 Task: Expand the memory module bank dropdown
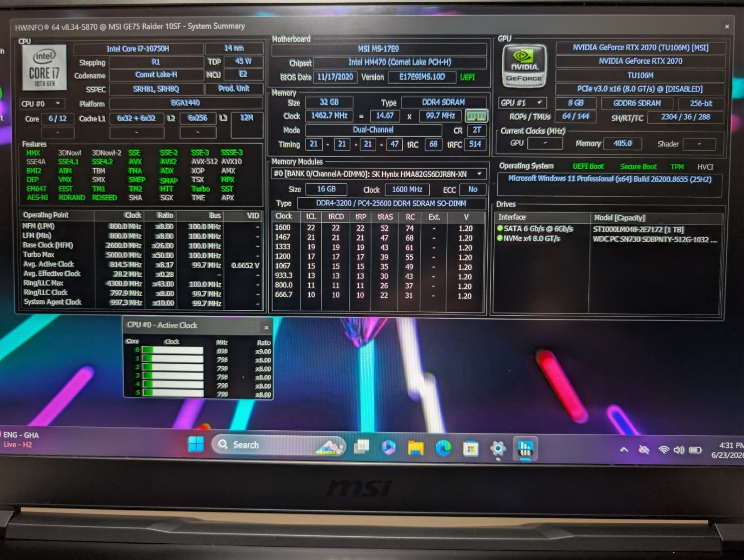(479, 174)
